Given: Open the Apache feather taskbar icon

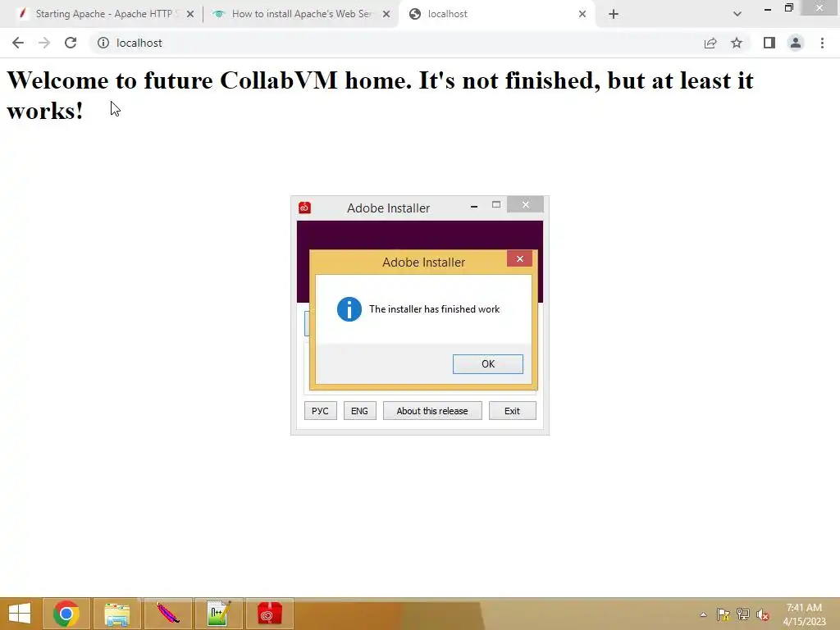Looking at the screenshot, I should point(167,614).
